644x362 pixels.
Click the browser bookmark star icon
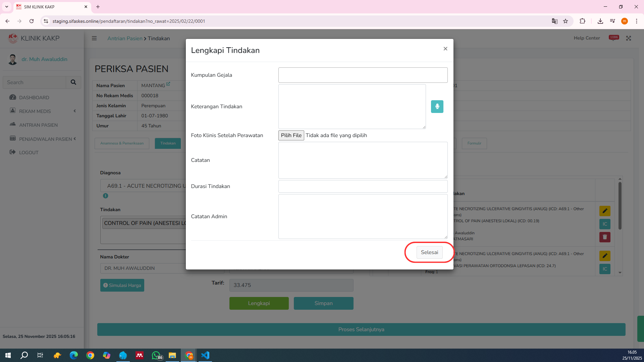pyautogui.click(x=566, y=21)
